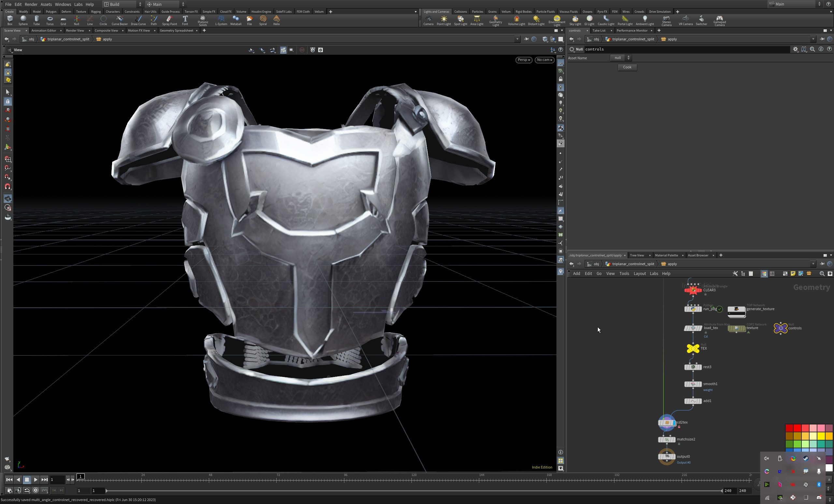Screen dimensions: 834x504
Task: Open the Persp viewport dropdown
Action: tap(524, 60)
